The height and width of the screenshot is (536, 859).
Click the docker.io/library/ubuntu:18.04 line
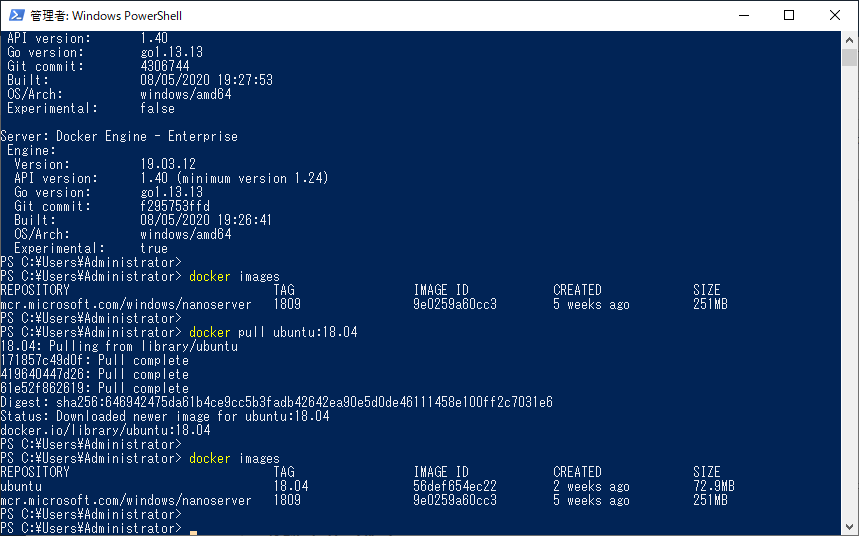point(106,430)
